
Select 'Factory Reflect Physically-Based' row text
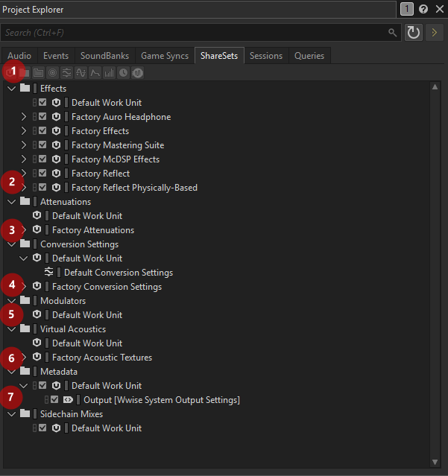click(x=135, y=188)
